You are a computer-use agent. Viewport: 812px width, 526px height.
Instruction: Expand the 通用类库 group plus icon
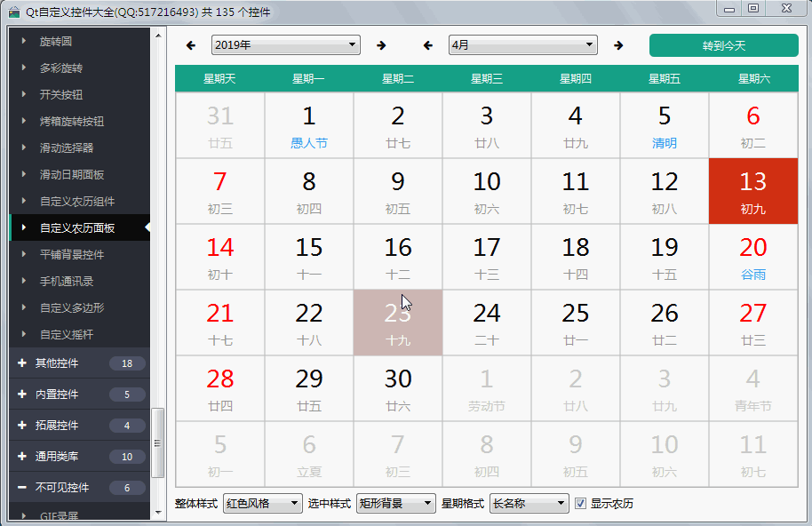click(22, 457)
